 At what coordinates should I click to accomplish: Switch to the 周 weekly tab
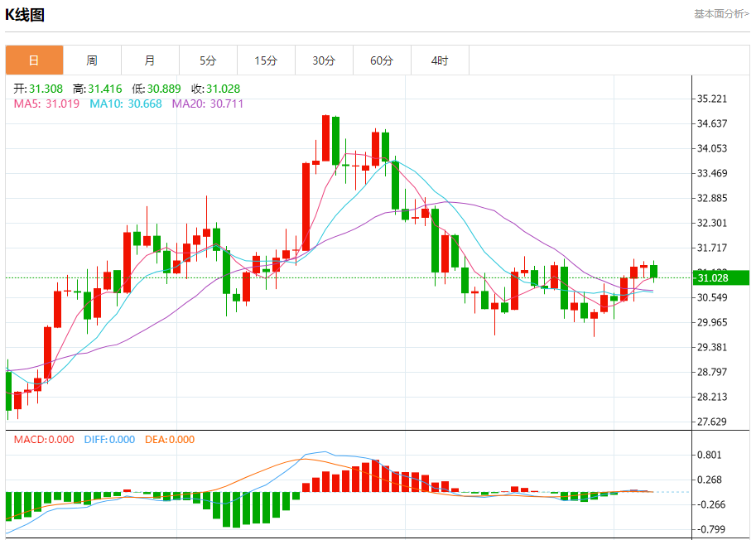tap(92, 60)
